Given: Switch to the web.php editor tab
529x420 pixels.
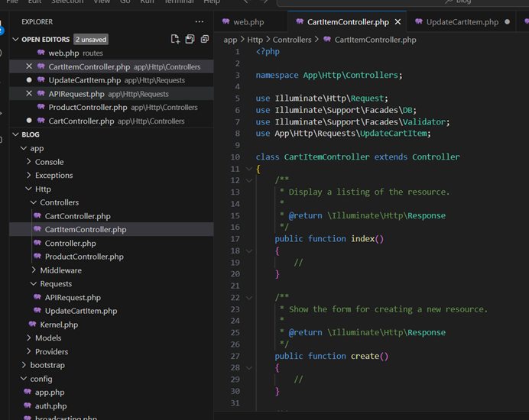Looking at the screenshot, I should pyautogui.click(x=248, y=22).
